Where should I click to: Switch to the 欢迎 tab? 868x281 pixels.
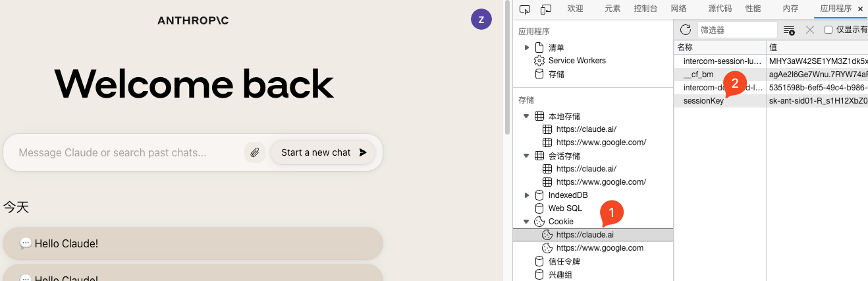click(x=575, y=9)
